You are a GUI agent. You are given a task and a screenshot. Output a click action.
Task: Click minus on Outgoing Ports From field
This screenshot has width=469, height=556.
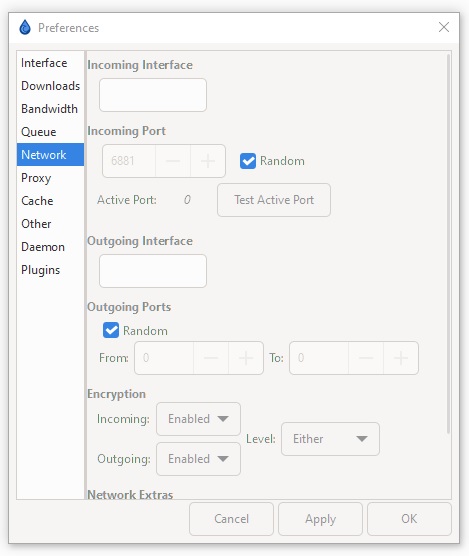point(211,358)
